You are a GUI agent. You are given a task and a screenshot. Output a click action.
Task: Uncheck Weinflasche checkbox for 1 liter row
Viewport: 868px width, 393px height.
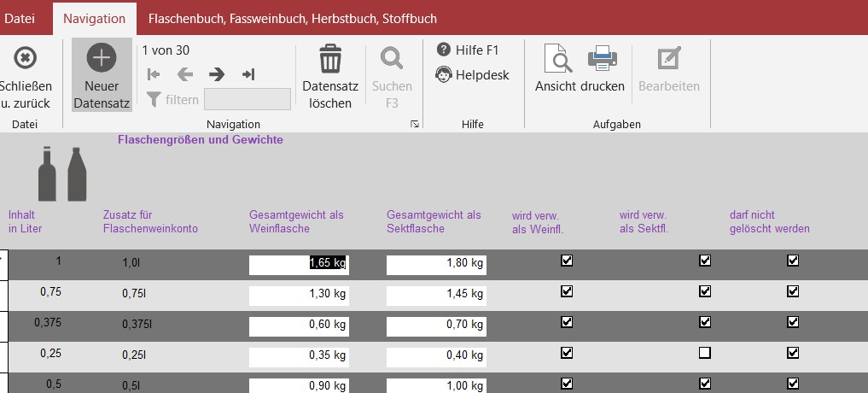[x=567, y=261]
